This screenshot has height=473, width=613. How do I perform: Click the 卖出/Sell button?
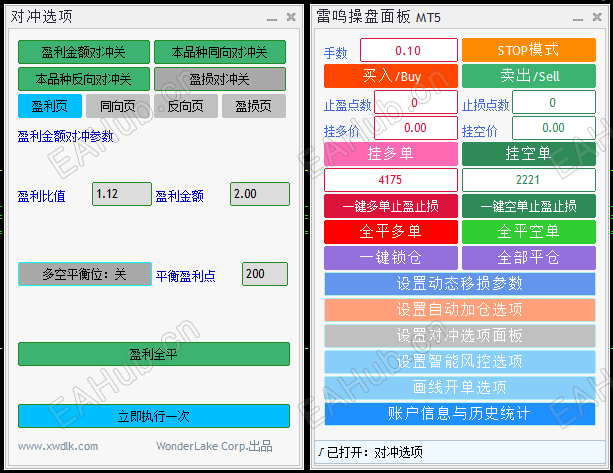pos(529,76)
